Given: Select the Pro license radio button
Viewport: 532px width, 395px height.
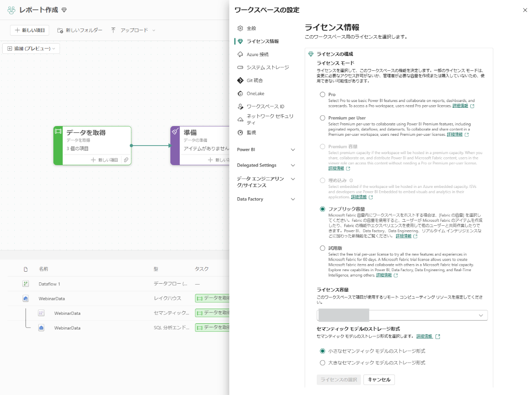Looking at the screenshot, I should coord(322,94).
